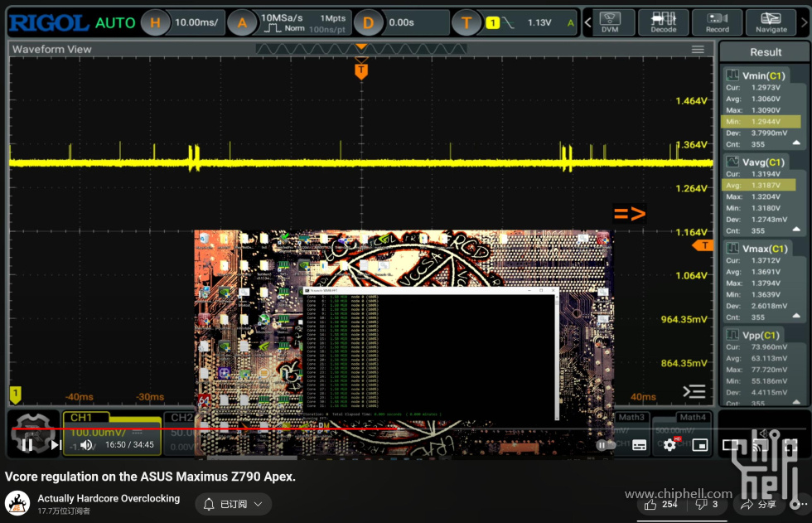Change the 10.00ms/ timebase value
The height and width of the screenshot is (523, 812).
click(196, 22)
